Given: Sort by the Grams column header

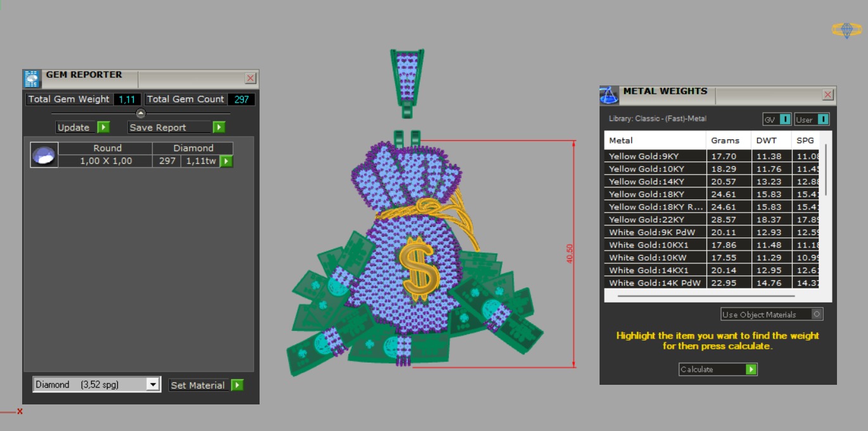Looking at the screenshot, I should tap(729, 141).
